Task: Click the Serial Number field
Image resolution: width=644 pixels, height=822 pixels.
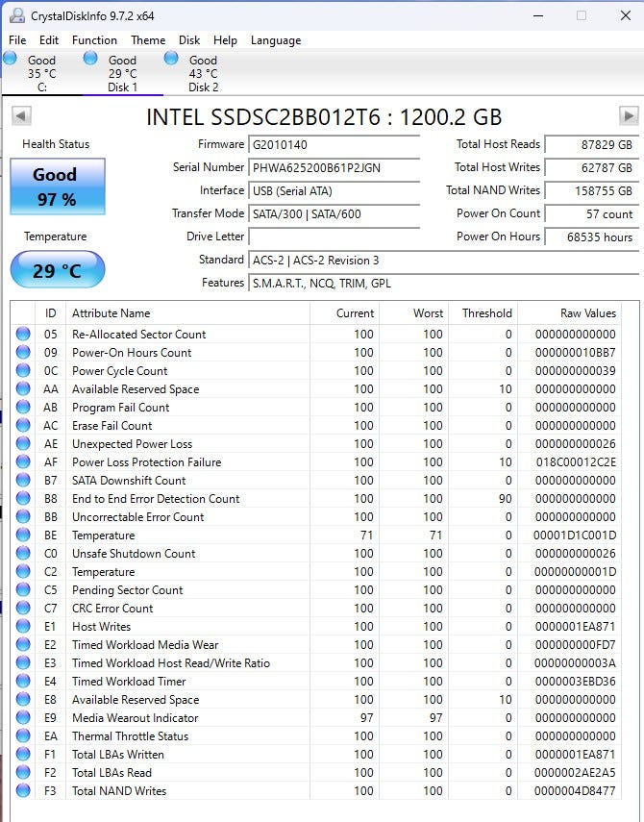Action: (x=334, y=167)
